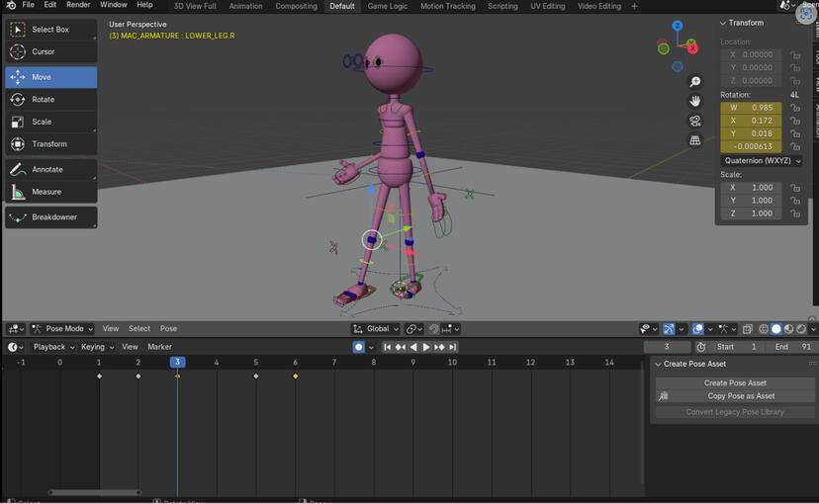Click the zoom magnifier viewport icon
The image size is (819, 504).
point(695,82)
